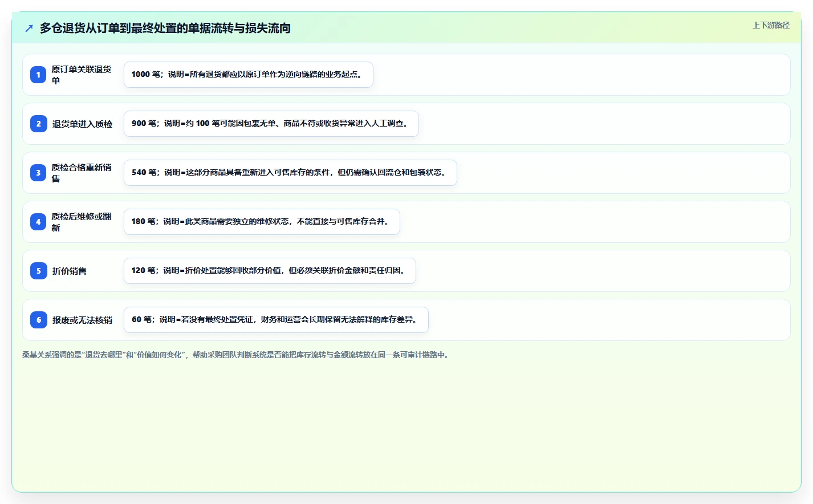Screen dimensions: 813x504
Task: Select the step 4 number badge
Action: tap(38, 222)
